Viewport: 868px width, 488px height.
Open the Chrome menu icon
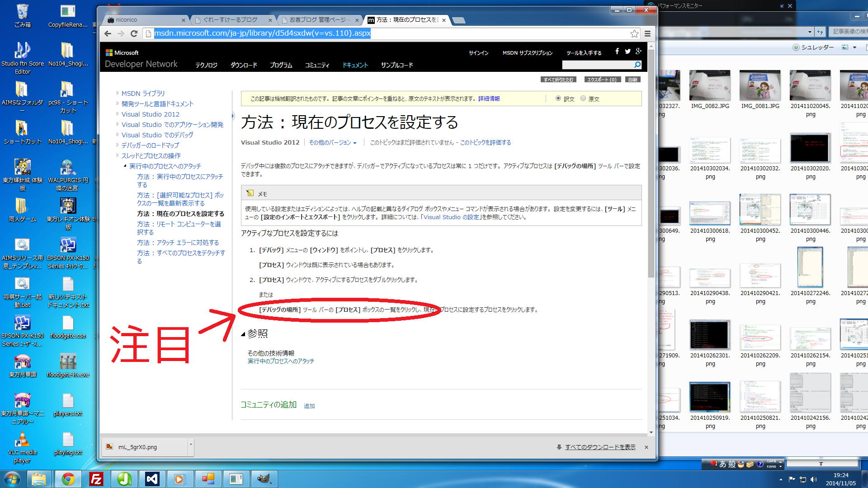pyautogui.click(x=647, y=34)
